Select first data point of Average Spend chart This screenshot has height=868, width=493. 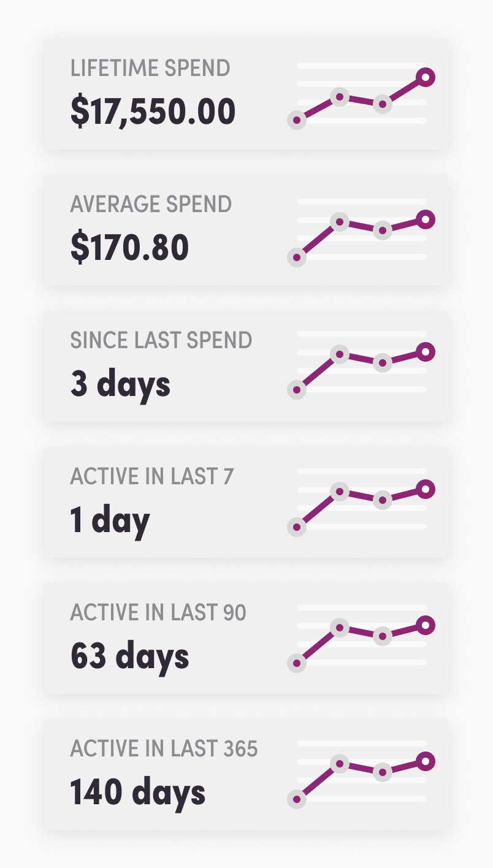(297, 257)
